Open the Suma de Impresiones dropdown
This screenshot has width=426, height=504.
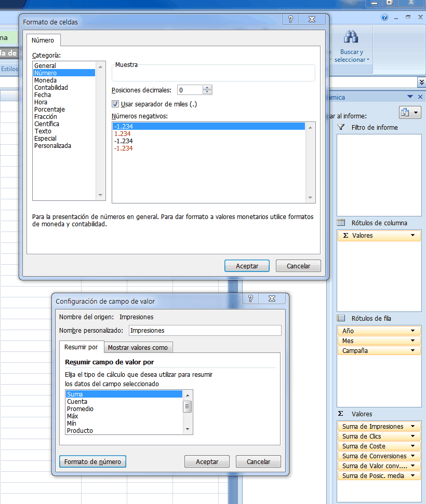(413, 426)
